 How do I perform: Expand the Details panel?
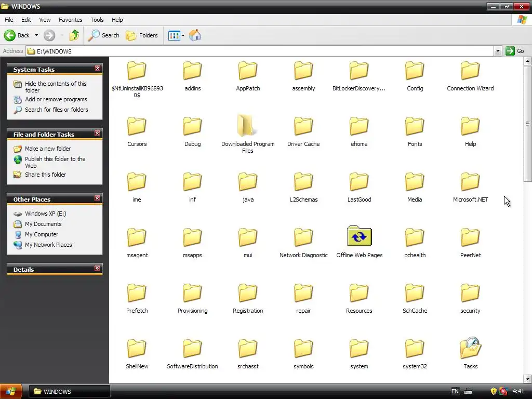click(97, 268)
